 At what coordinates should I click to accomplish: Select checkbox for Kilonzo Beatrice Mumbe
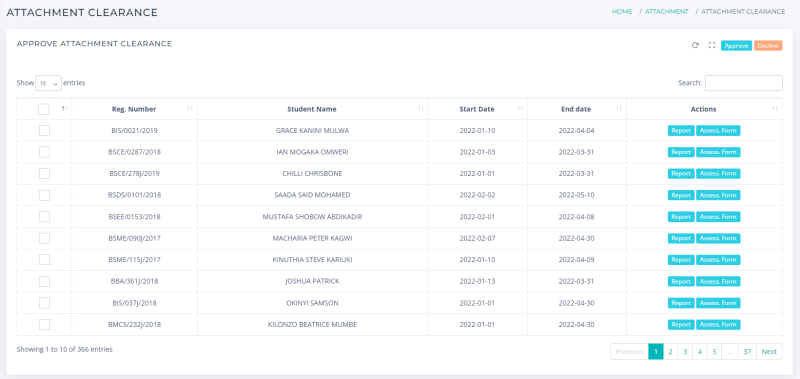point(44,324)
